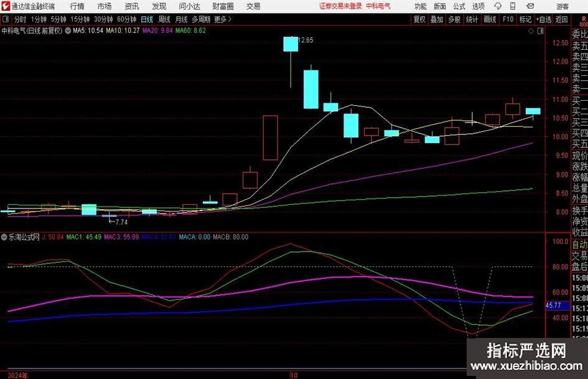Screen dimensions: 588x379
Task: Click the MAC1: 45.49 indicator value
Action: [x=83, y=237]
